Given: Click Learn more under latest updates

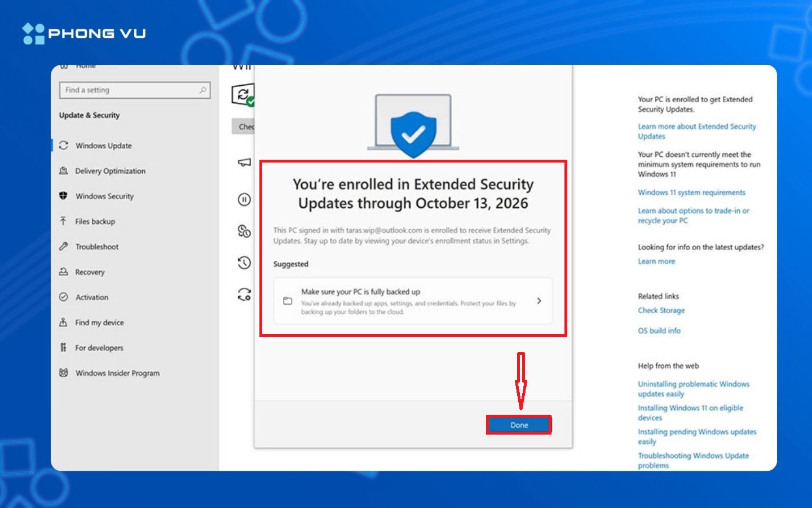Looking at the screenshot, I should click(656, 261).
